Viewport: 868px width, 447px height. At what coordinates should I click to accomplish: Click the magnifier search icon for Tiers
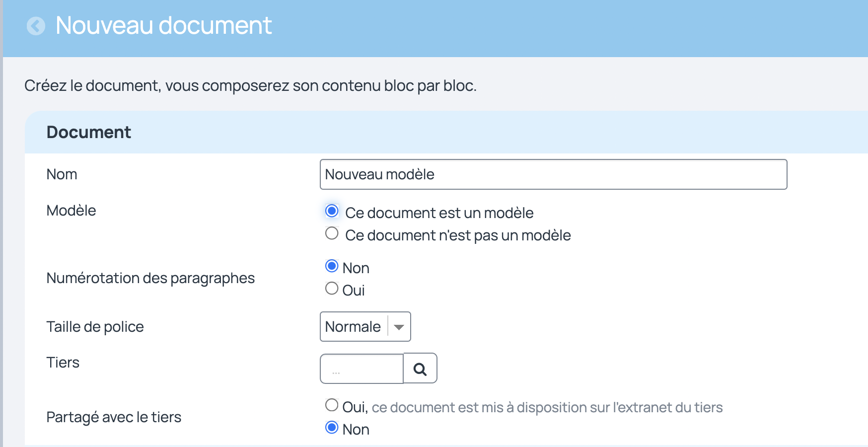coord(420,369)
